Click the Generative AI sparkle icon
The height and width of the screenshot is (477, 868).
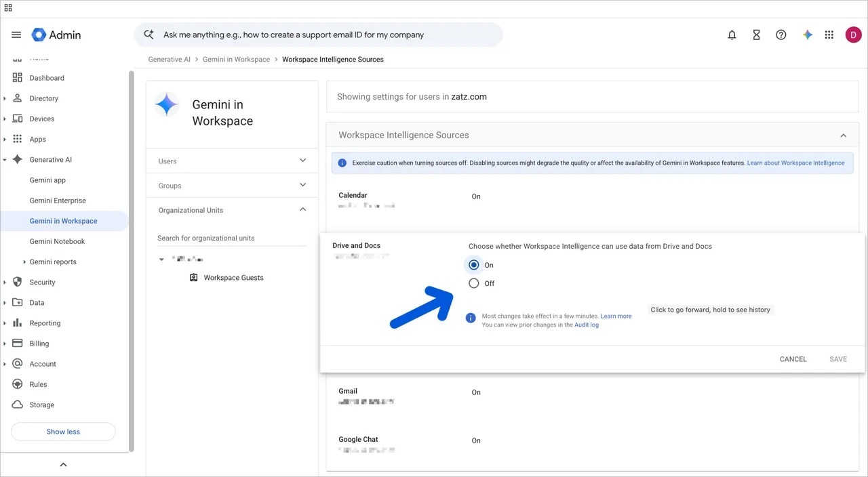[x=18, y=160]
